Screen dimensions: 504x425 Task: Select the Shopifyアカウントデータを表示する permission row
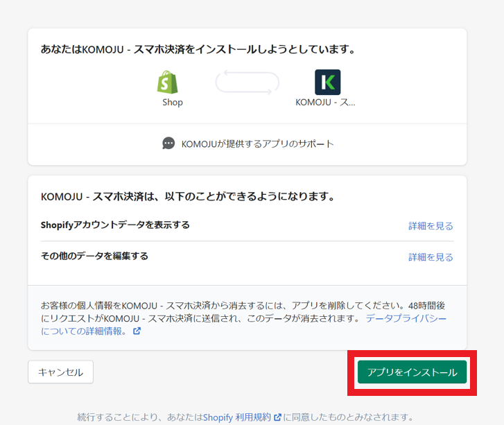click(x=115, y=225)
